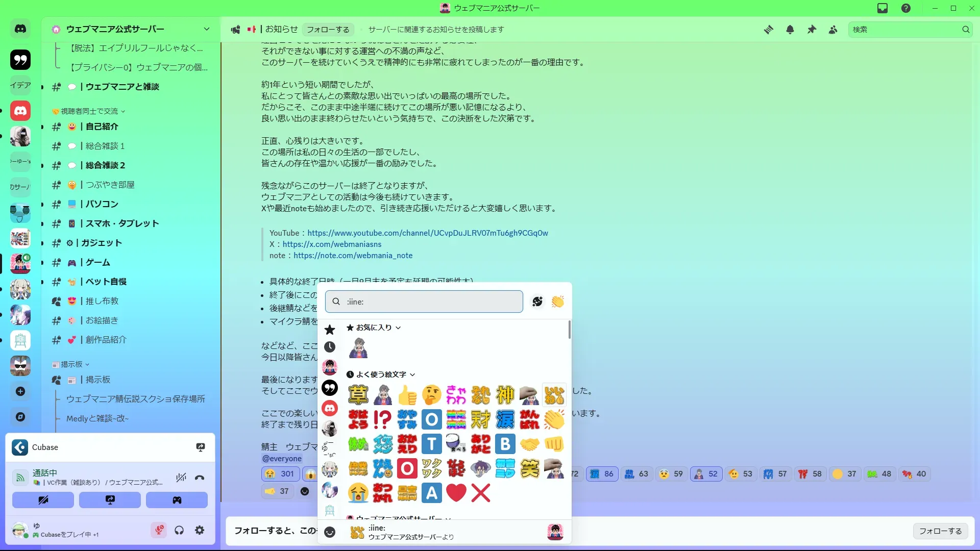Open the 総合雑談 2 channel
This screenshot has width=980, height=551.
[105, 165]
